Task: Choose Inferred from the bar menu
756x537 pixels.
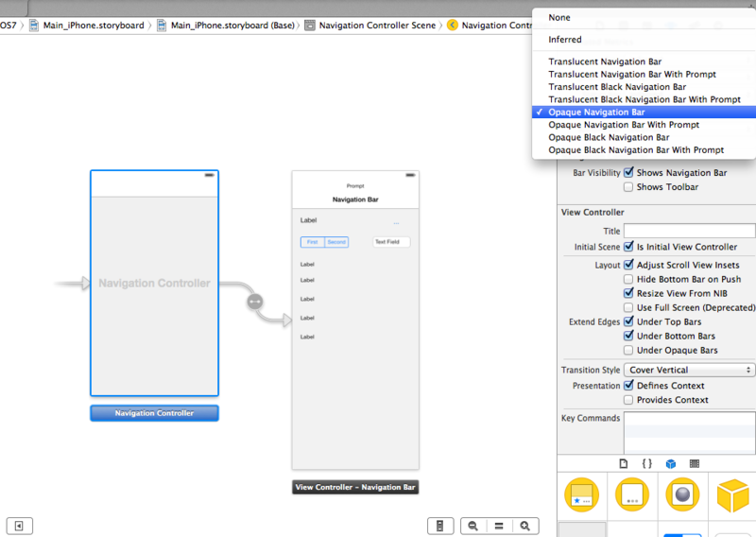Action: tap(644, 40)
